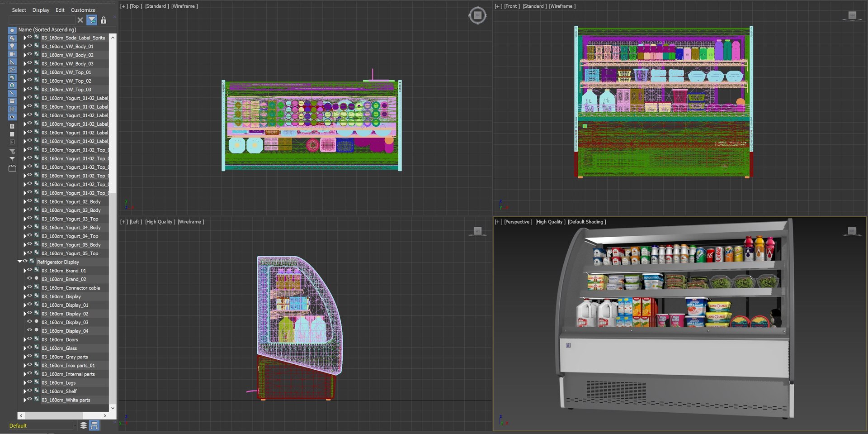
Task: Toggle the Display Space Warps filter icon
Action: [12, 70]
